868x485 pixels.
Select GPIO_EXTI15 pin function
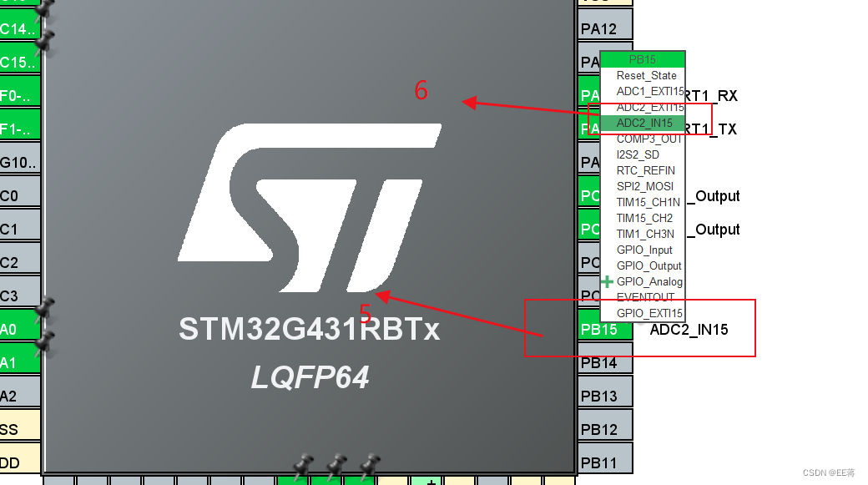649,313
